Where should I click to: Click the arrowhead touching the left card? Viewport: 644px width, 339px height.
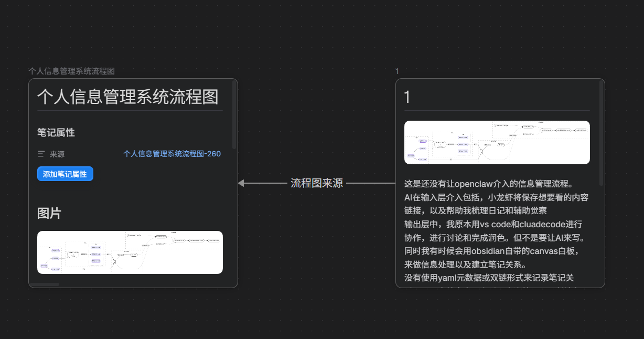243,183
